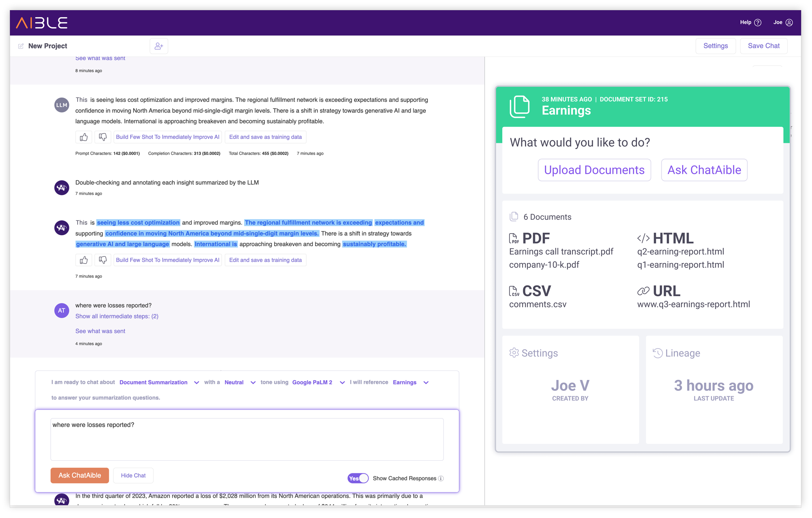
Task: Click the gear icon in the Settings card
Action: click(514, 353)
